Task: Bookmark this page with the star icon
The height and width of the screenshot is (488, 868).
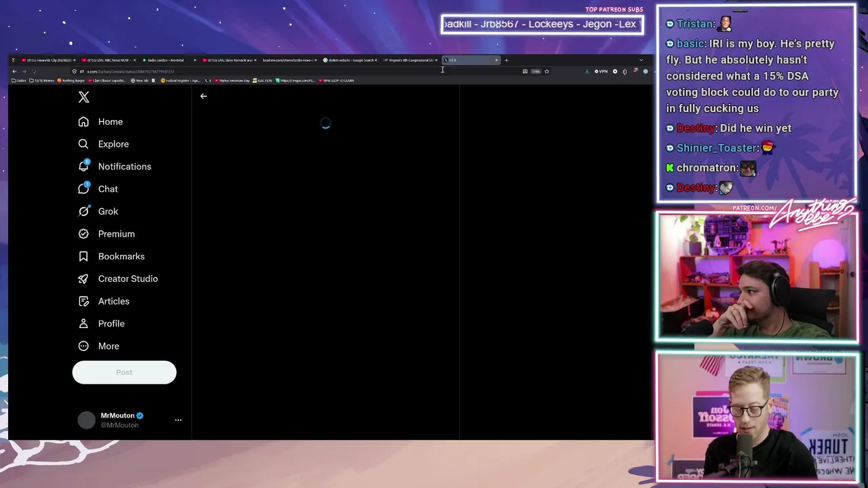Action: [547, 71]
